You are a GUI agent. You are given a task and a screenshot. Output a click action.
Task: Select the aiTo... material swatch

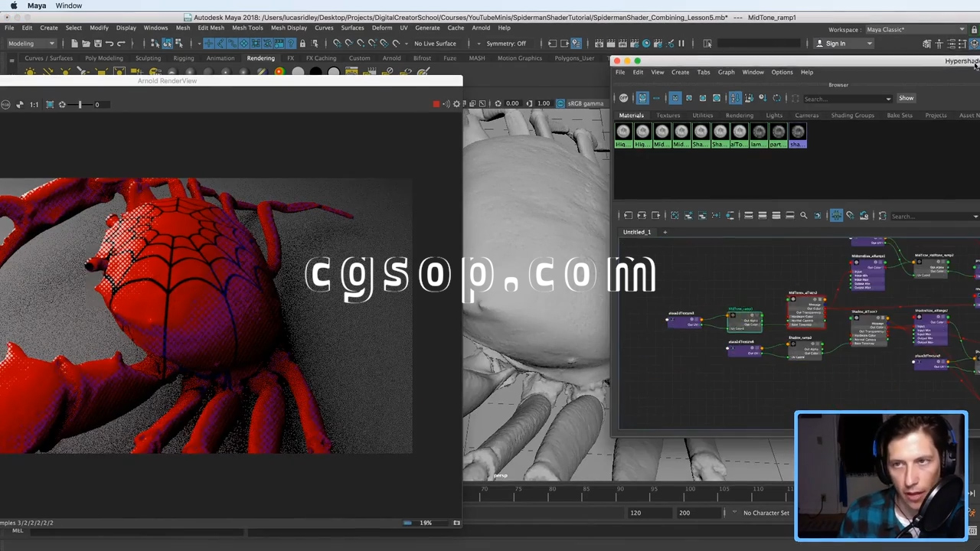pos(740,135)
